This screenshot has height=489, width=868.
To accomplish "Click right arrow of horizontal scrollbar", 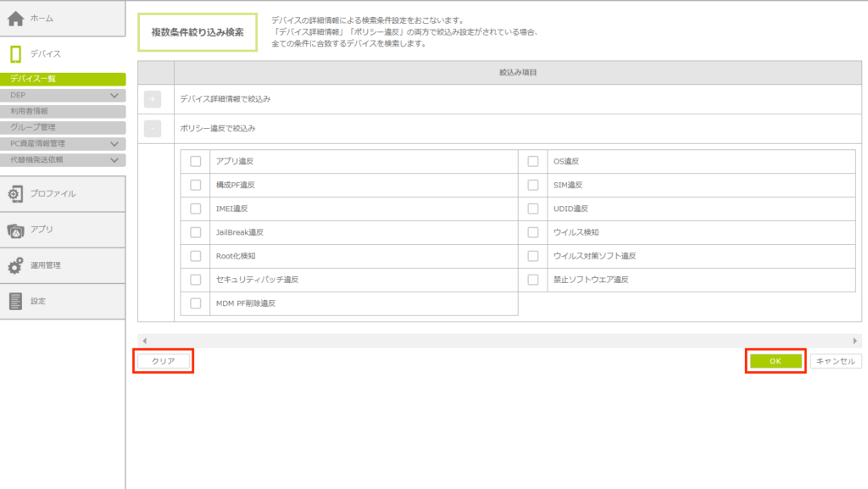I will point(855,340).
